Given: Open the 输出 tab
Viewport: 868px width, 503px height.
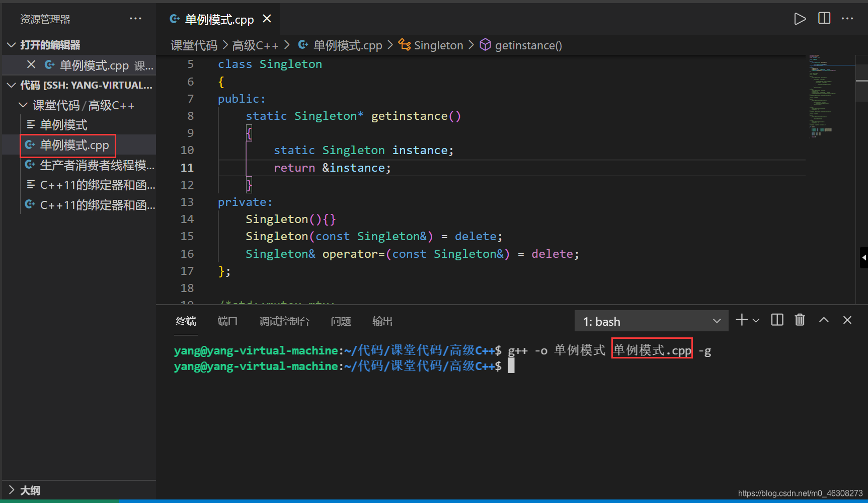Looking at the screenshot, I should [x=382, y=321].
